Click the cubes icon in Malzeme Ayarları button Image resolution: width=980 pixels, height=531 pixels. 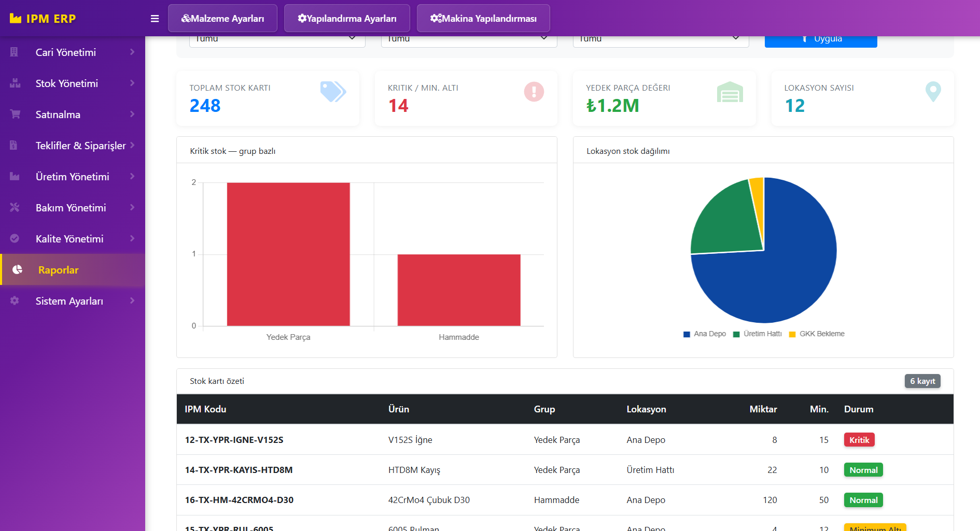[x=186, y=18]
